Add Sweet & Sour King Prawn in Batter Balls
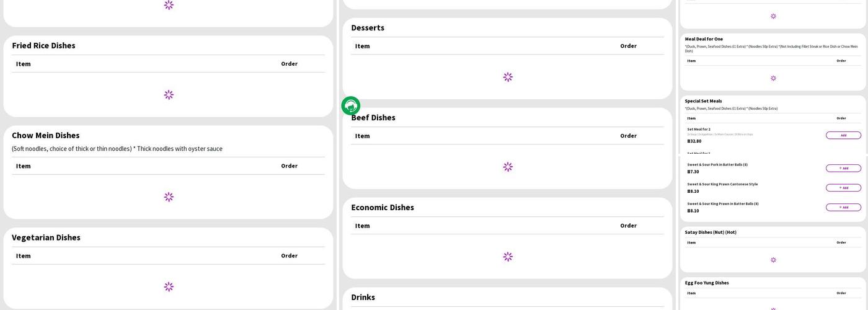 click(x=843, y=208)
